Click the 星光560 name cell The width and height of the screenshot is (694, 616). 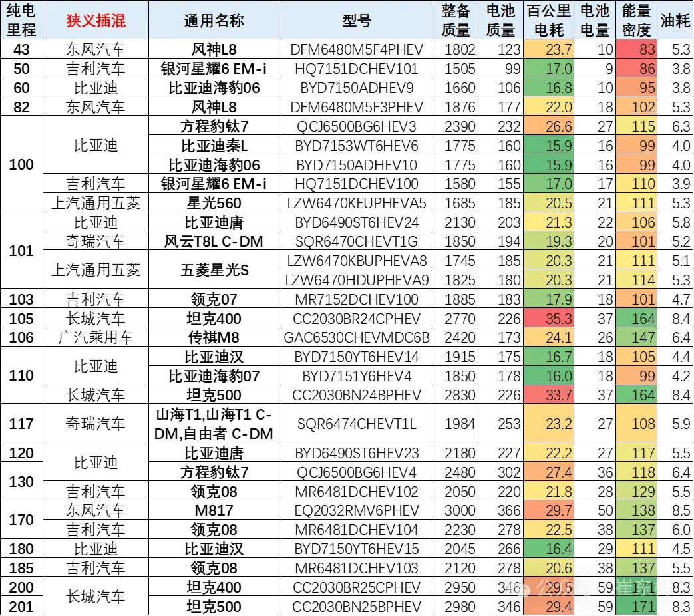click(x=214, y=203)
